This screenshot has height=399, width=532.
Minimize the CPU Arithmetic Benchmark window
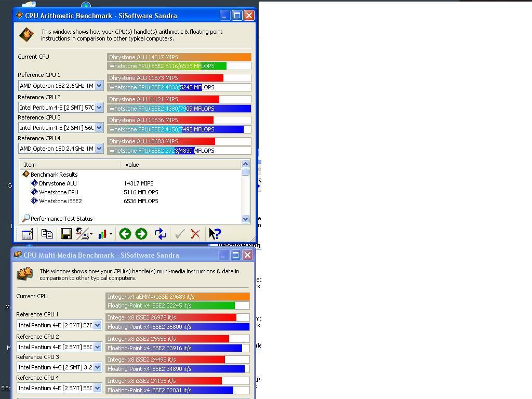click(225, 15)
